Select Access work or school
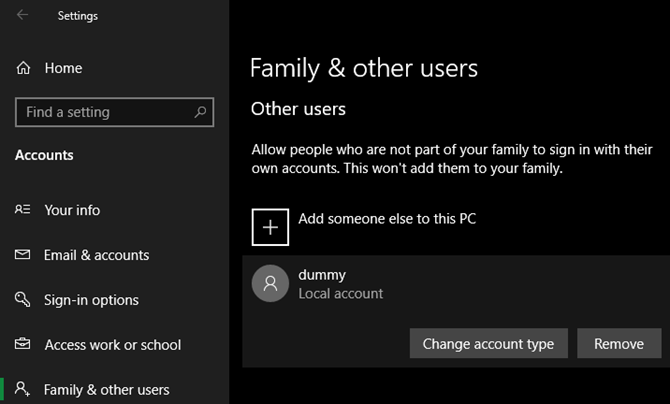 click(113, 345)
